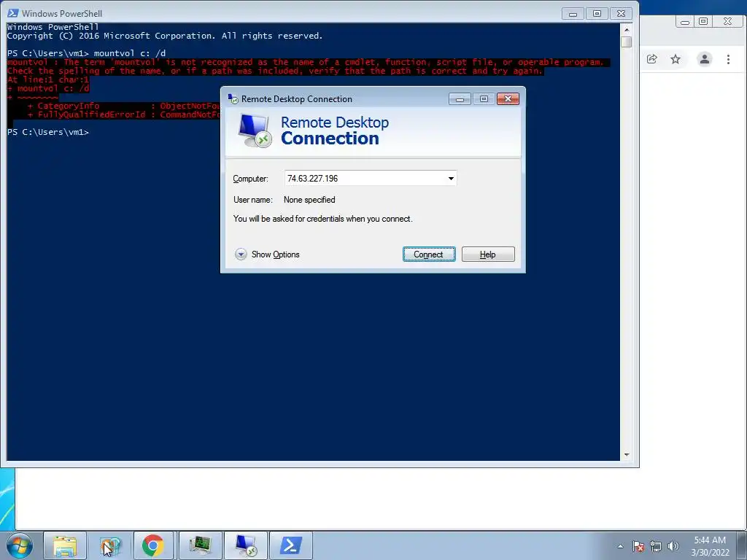This screenshot has height=560, width=747.
Task: Open the clock showing 5:44 AM
Action: (x=710, y=546)
